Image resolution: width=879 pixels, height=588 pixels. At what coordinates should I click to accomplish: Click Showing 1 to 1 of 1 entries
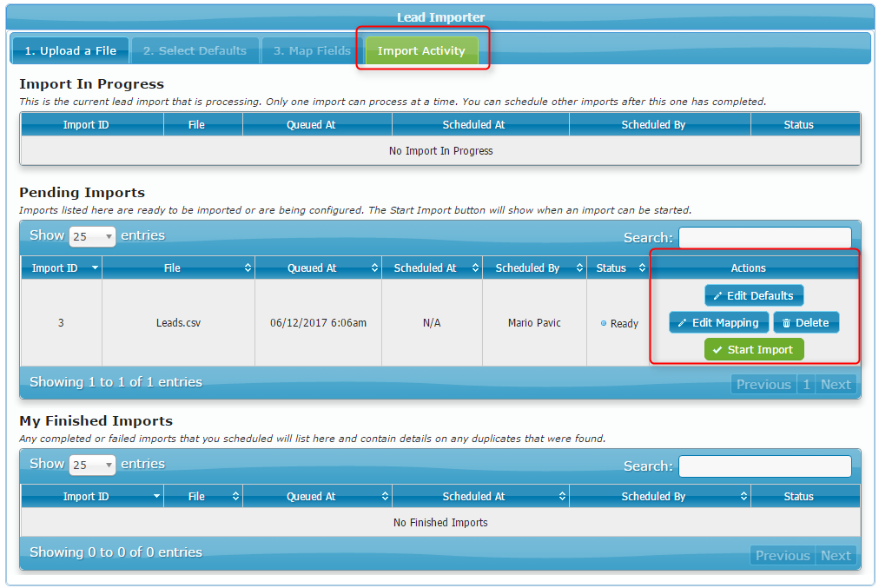[x=116, y=382]
